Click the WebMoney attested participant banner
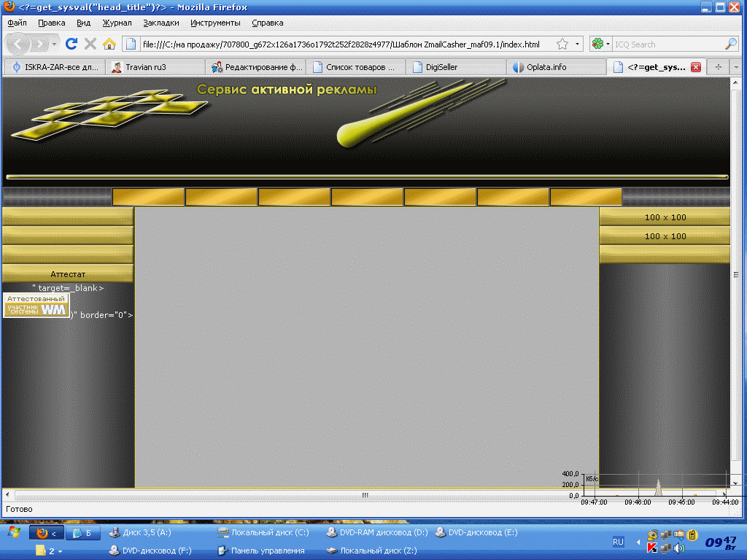 coord(36,305)
